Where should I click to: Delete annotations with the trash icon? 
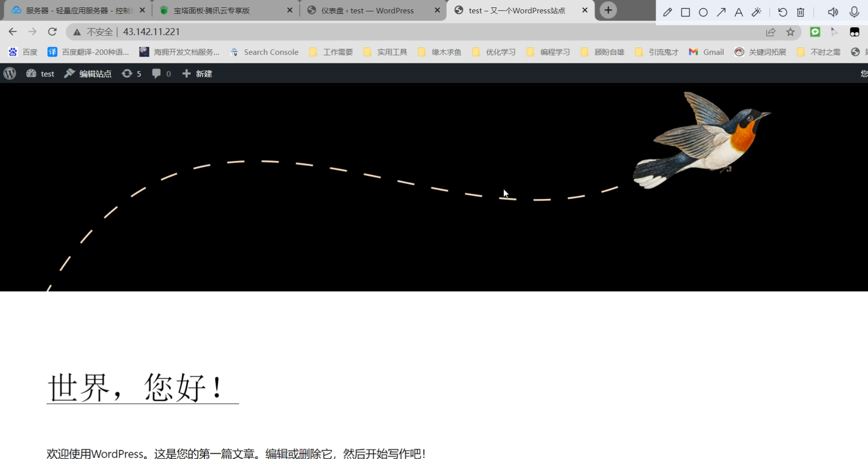click(x=800, y=11)
